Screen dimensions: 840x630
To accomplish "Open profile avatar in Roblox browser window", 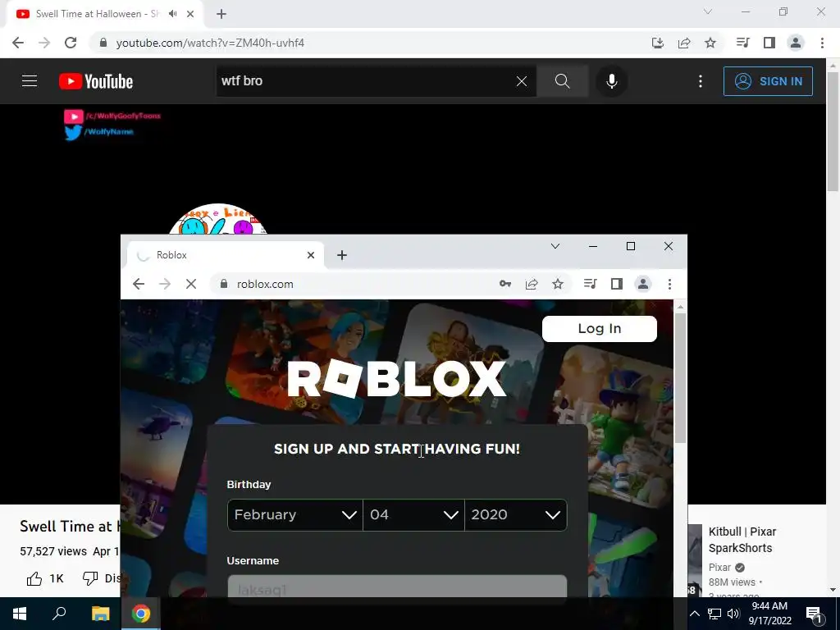I will (x=643, y=284).
